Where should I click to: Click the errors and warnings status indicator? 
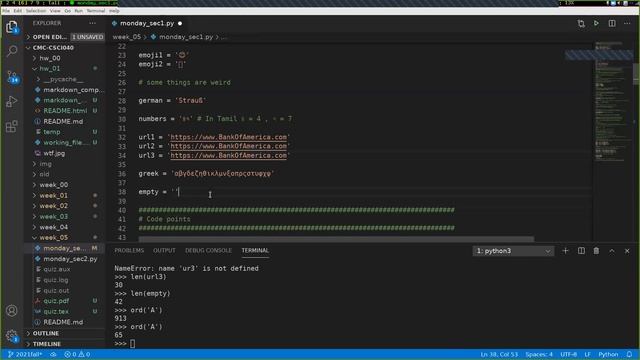pyautogui.click(x=77, y=354)
